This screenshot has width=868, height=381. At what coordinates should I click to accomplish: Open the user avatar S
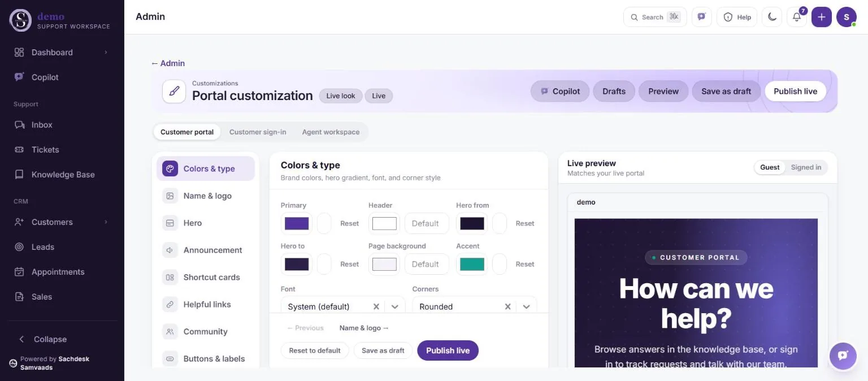tap(847, 17)
